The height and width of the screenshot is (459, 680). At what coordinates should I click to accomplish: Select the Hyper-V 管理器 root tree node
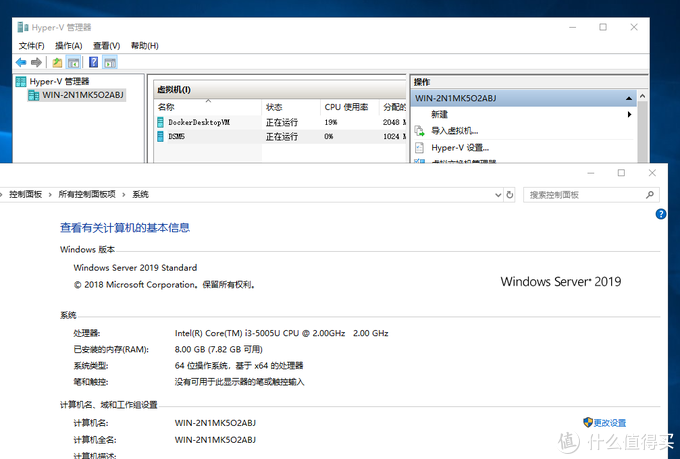point(52,81)
